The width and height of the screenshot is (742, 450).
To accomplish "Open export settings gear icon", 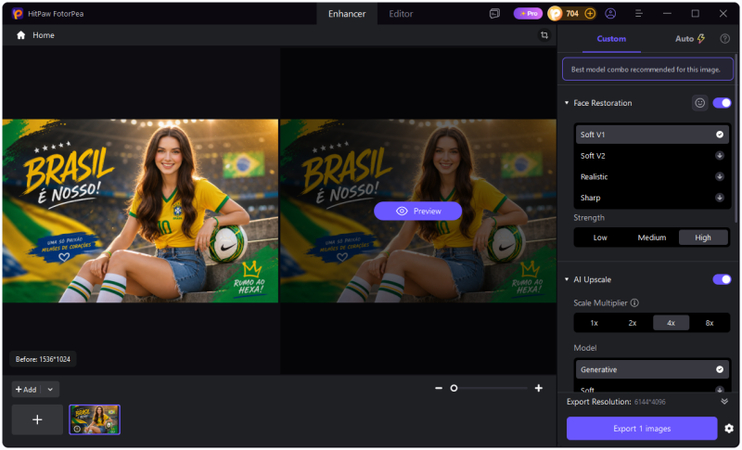I will (x=729, y=428).
